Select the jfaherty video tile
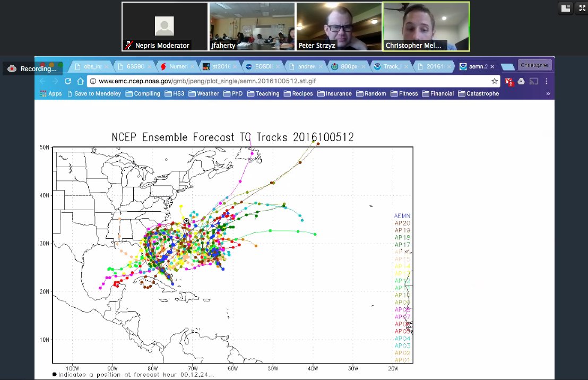This screenshot has height=380, width=588. [252, 26]
